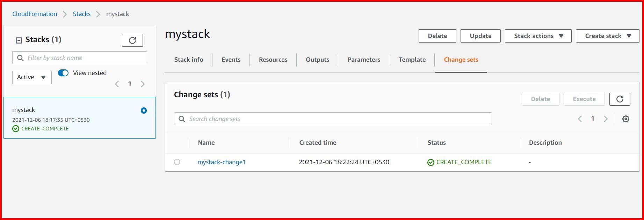Select the mystack radio button

pyautogui.click(x=144, y=111)
